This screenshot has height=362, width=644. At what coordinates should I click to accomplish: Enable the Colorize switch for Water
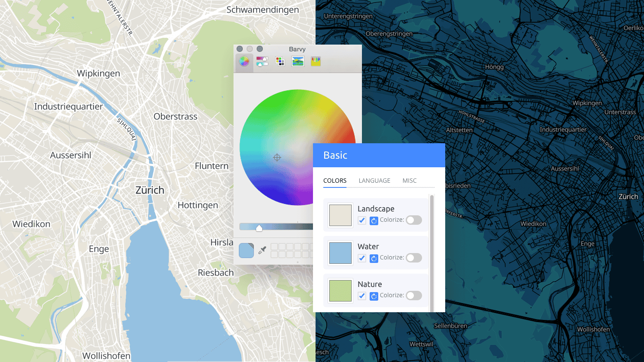(x=413, y=257)
